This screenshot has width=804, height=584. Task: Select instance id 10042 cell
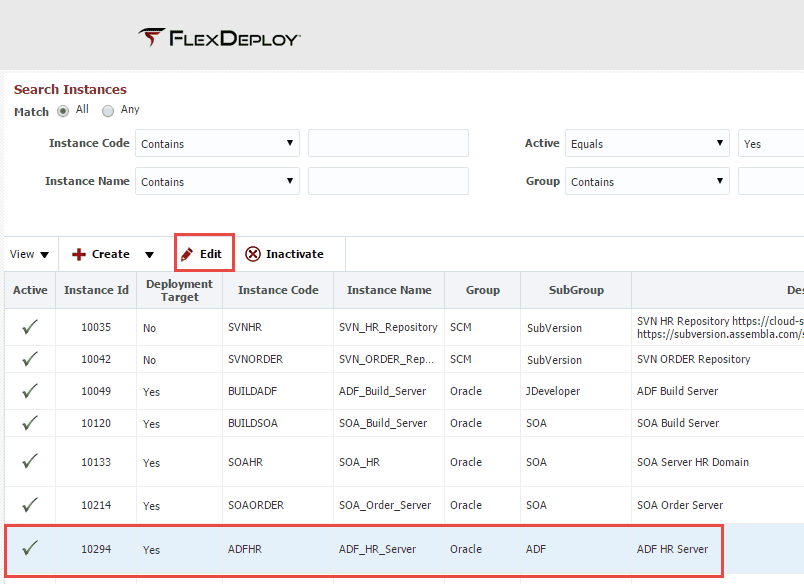click(x=96, y=359)
